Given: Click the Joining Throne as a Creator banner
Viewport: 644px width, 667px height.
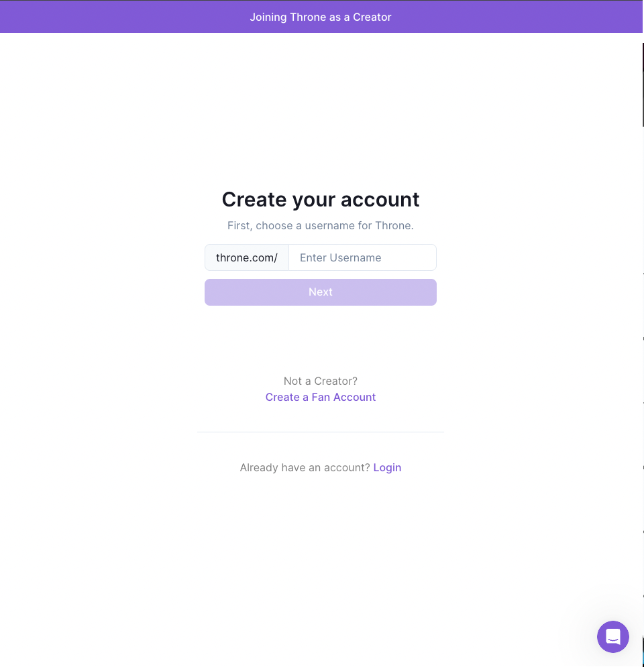Looking at the screenshot, I should coord(321,17).
